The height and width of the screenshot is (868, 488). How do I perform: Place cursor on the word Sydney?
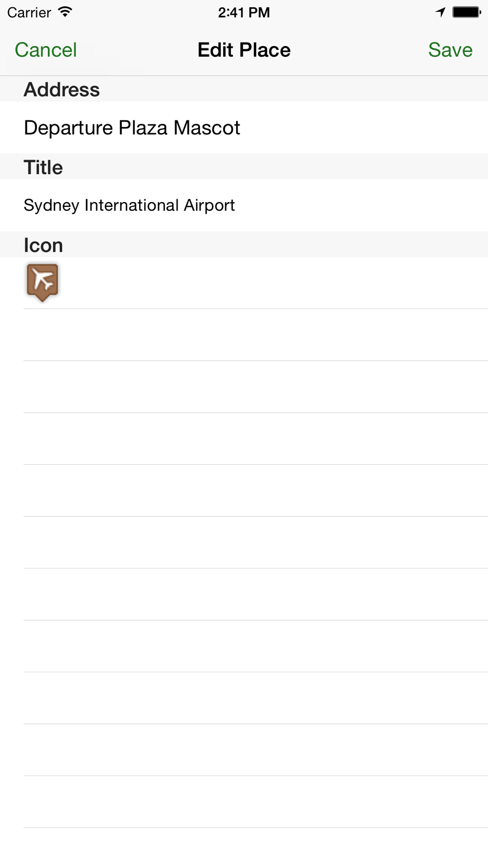tap(52, 206)
